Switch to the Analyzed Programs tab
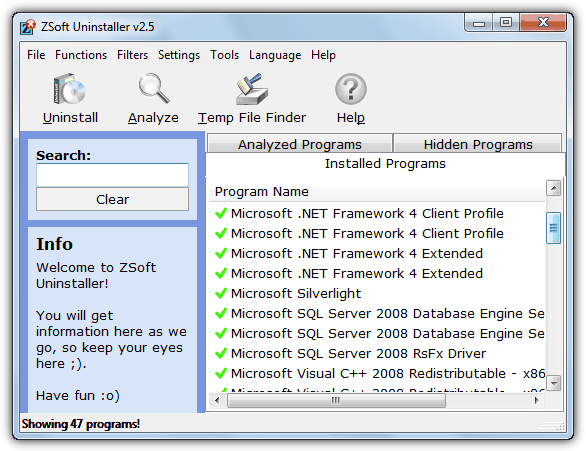The width and height of the screenshot is (586, 451). (300, 144)
